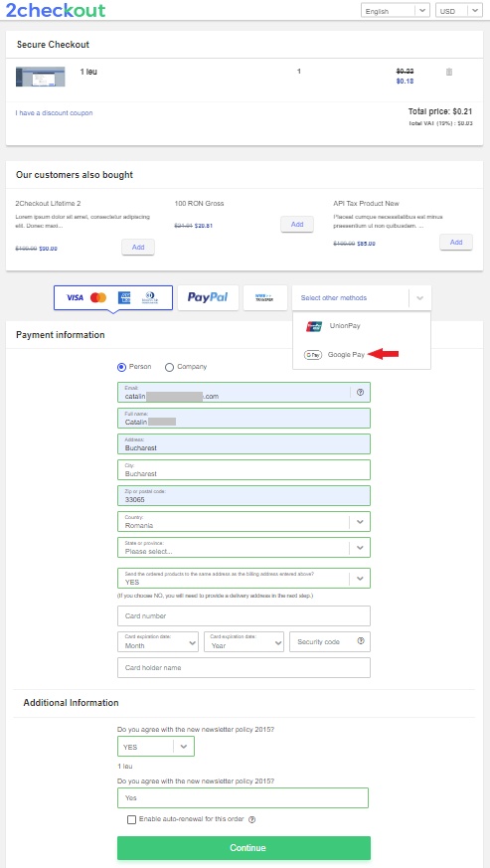Open the email field help icon

pos(361,393)
